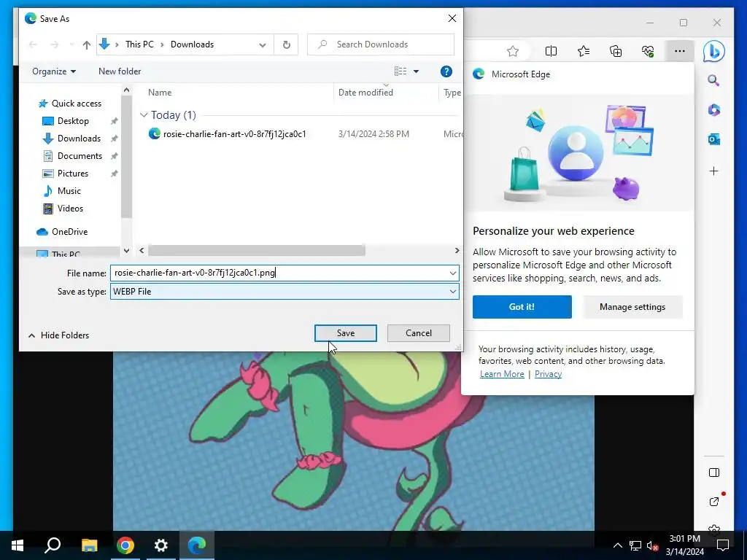
Task: Open the Organize menu
Action: 54,71
